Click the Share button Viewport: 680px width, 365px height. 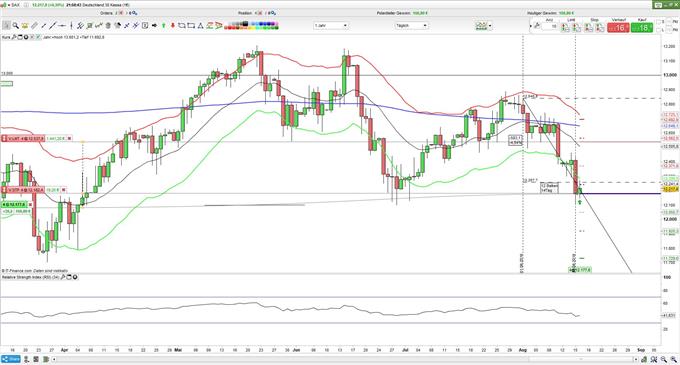[x=11, y=359]
